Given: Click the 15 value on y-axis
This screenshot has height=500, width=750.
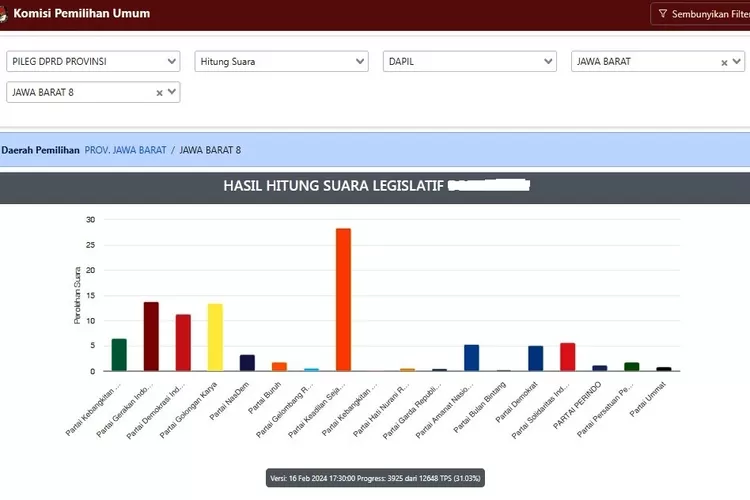Looking at the screenshot, I should point(90,295).
